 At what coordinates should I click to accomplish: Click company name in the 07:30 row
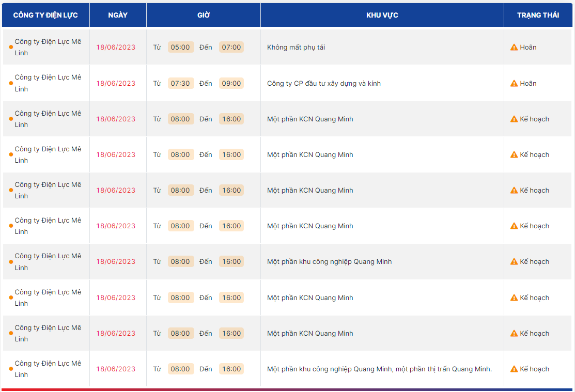48,83
